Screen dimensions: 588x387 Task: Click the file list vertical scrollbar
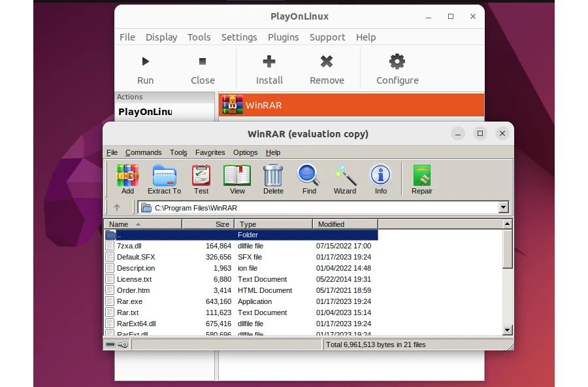pyautogui.click(x=507, y=294)
